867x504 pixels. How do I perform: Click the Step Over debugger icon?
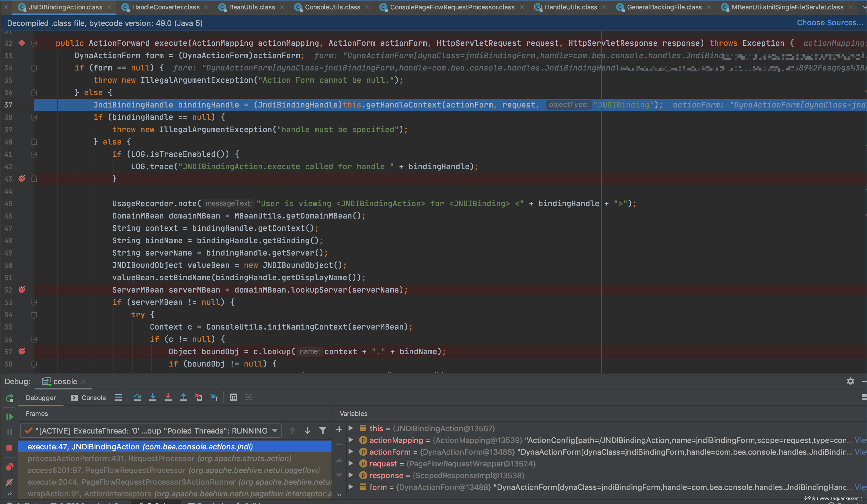pos(137,397)
